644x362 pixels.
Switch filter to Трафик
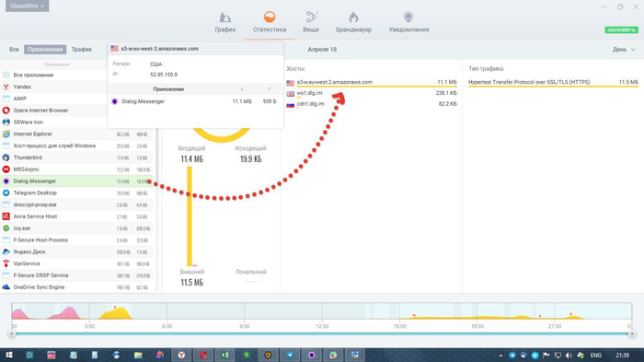pos(82,50)
